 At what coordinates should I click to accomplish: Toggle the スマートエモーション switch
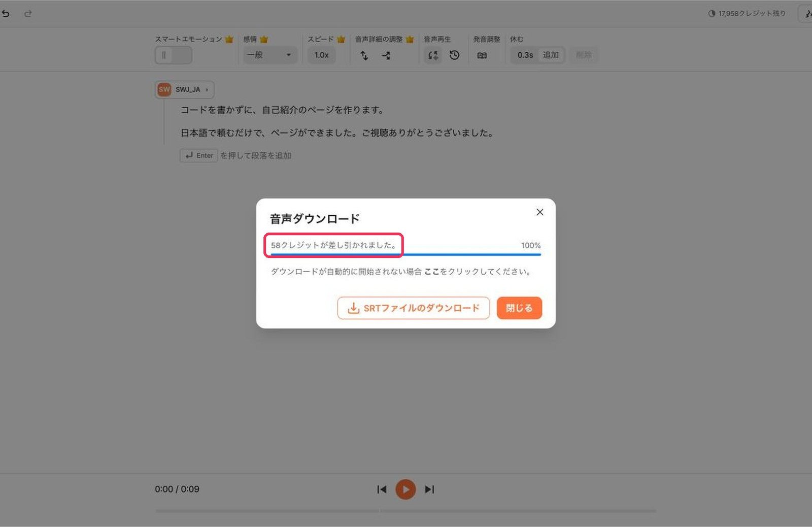[x=173, y=55]
